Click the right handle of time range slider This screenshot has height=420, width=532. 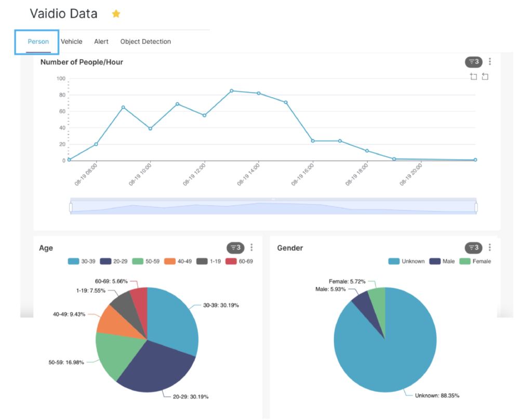coord(476,207)
